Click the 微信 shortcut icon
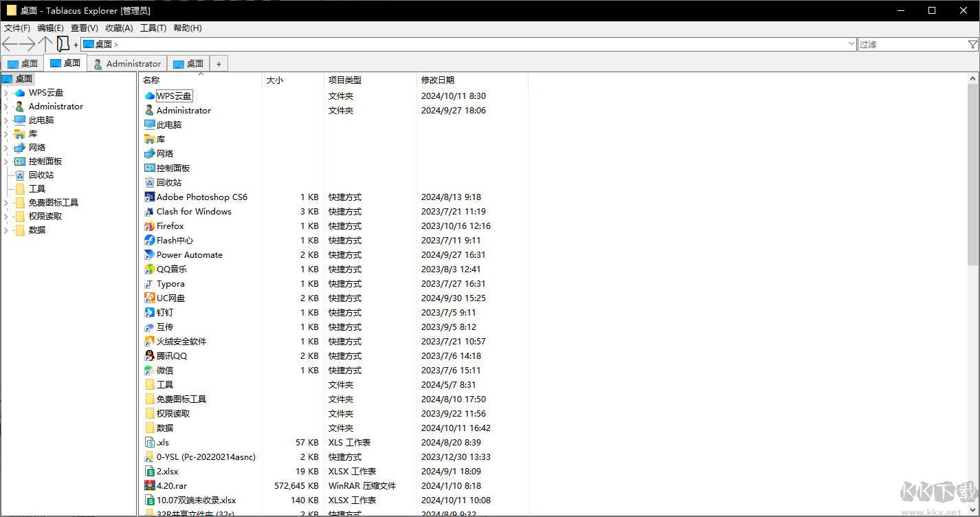The width and height of the screenshot is (980, 517). [x=150, y=371]
